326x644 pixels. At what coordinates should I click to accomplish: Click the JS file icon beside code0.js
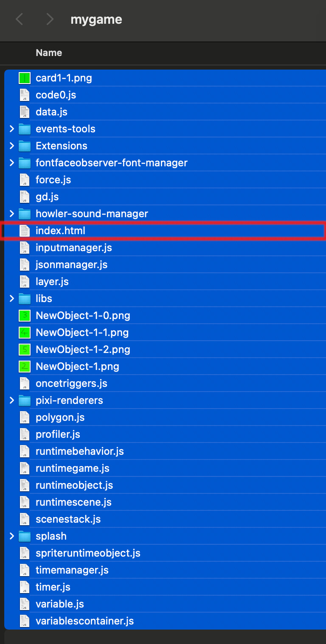[24, 95]
